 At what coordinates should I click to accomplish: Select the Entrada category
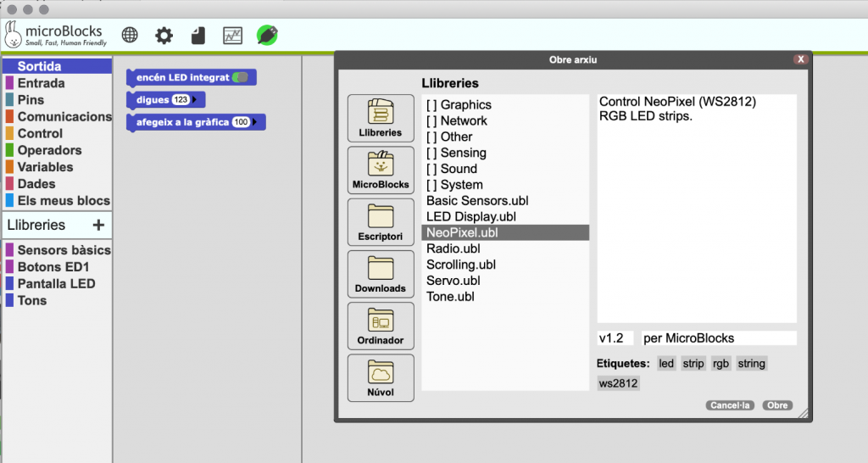point(57,83)
